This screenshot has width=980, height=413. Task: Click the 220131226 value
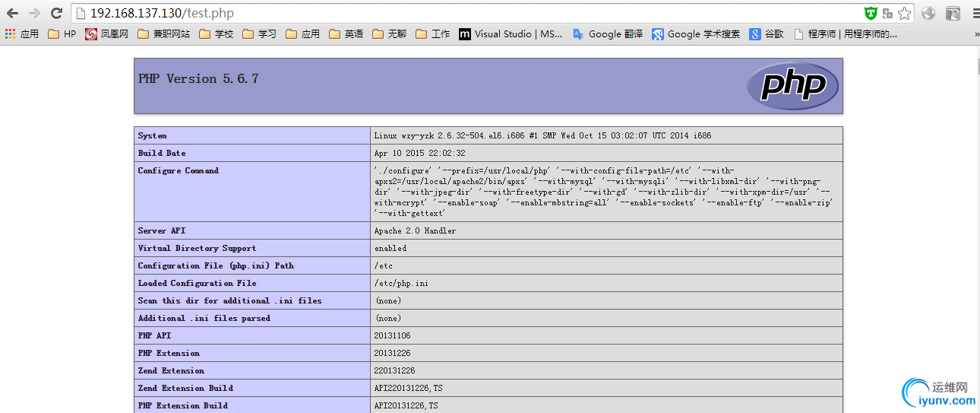pyautogui.click(x=394, y=370)
